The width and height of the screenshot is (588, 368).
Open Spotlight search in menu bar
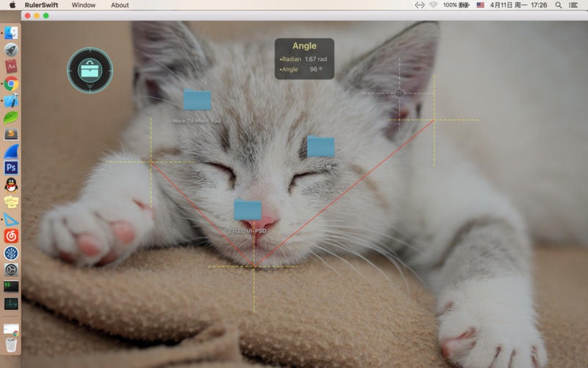tap(559, 5)
